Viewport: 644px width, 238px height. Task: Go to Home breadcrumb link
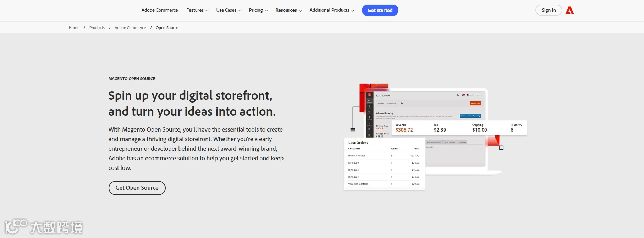click(74, 28)
